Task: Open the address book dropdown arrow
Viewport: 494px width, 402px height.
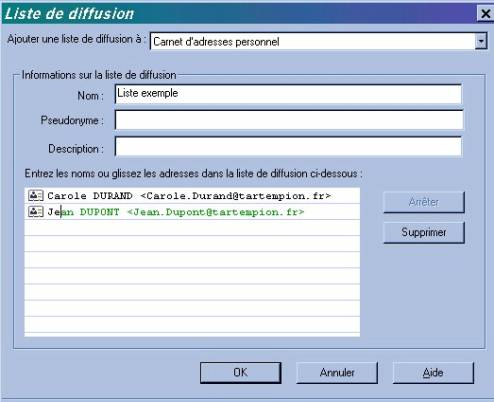Action: click(481, 41)
